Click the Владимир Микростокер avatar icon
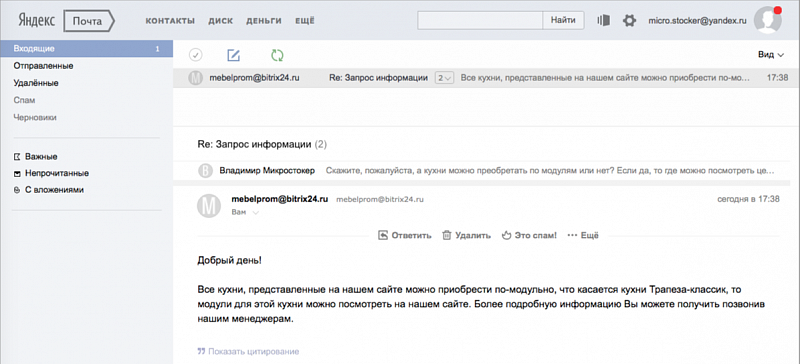The height and width of the screenshot is (364, 800). pyautogui.click(x=205, y=171)
